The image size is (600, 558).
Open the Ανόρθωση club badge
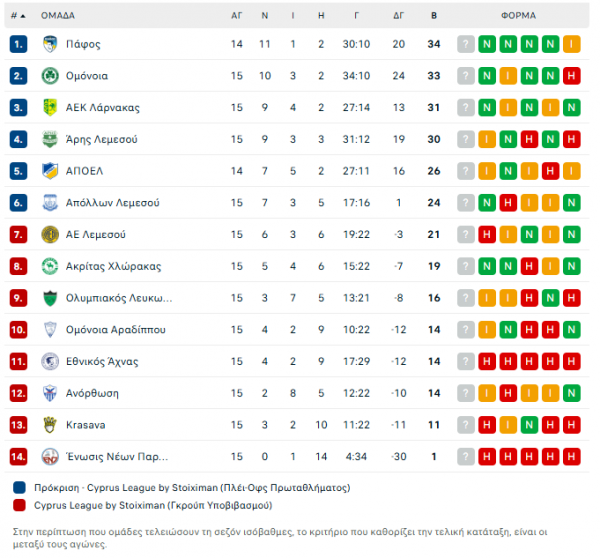point(50,393)
